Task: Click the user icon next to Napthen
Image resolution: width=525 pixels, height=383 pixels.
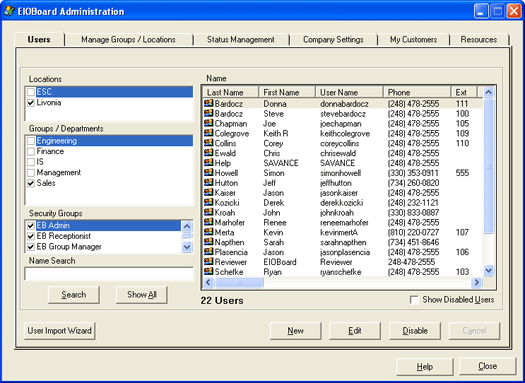Action: click(x=209, y=242)
